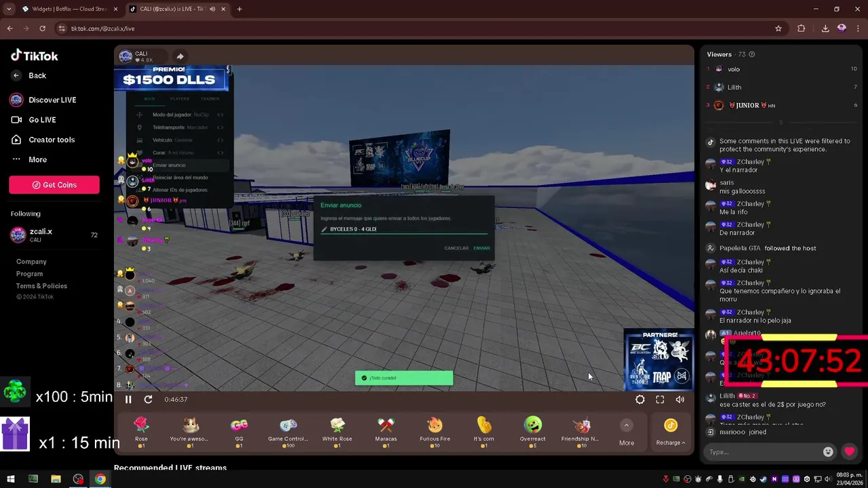Viewport: 868px width, 488px height.
Task: Open browser extensions menu
Action: point(802,28)
